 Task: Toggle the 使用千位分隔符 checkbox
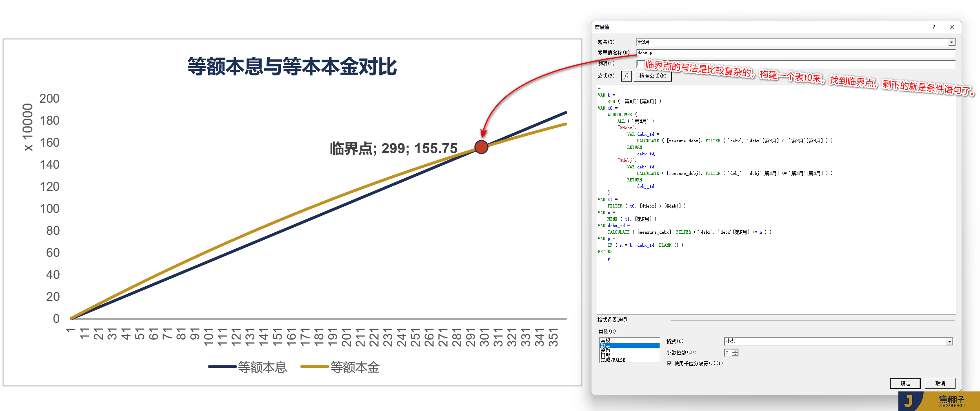pos(669,363)
